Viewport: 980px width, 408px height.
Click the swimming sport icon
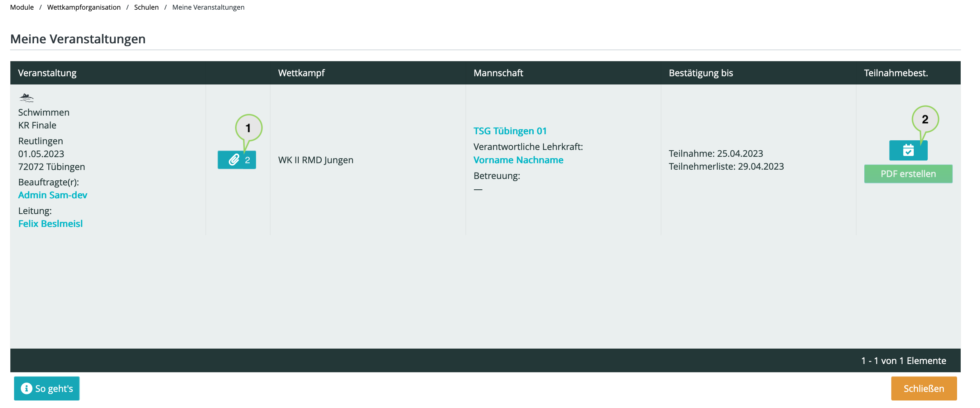[26, 98]
